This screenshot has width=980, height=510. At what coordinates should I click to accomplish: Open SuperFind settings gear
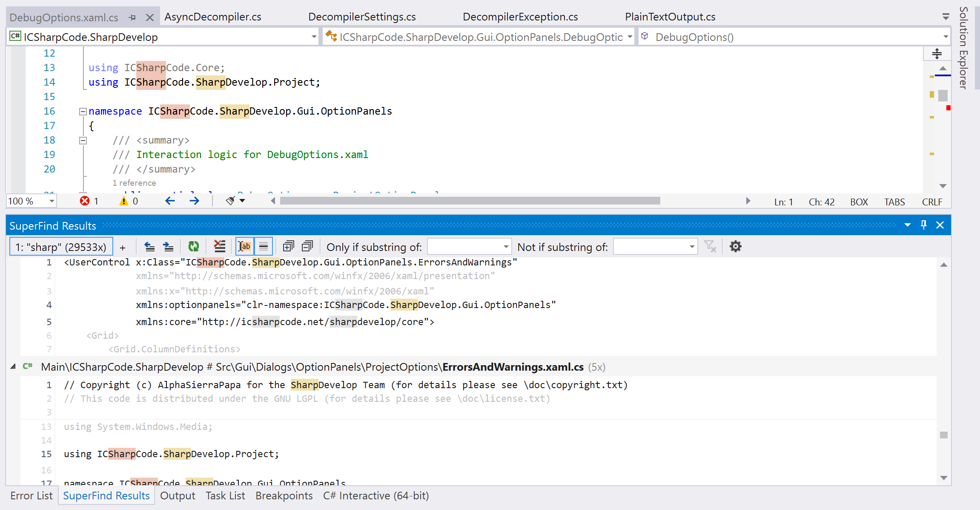(735, 246)
